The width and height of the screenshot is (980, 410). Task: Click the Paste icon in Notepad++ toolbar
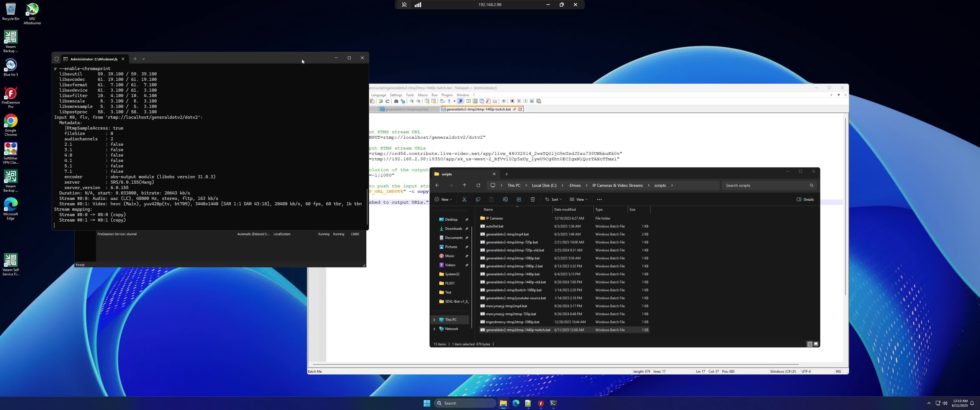(372, 101)
